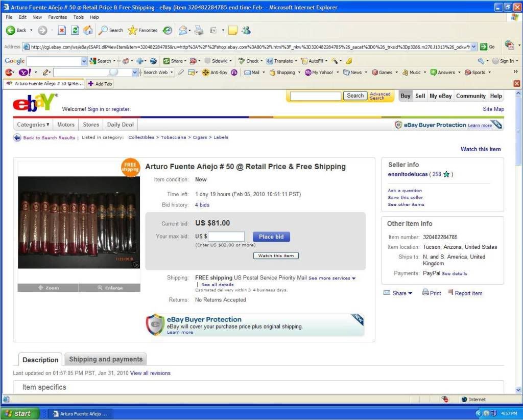Open Yahoo toolbar Sports
The image size is (523, 420).
(x=475, y=73)
